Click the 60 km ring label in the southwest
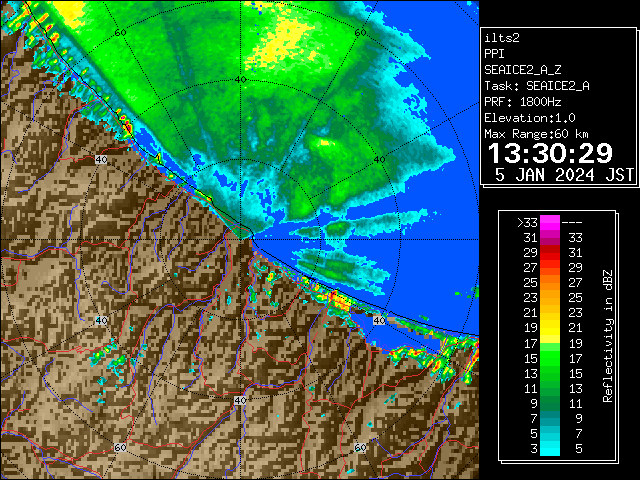The width and height of the screenshot is (640, 480). [120, 448]
